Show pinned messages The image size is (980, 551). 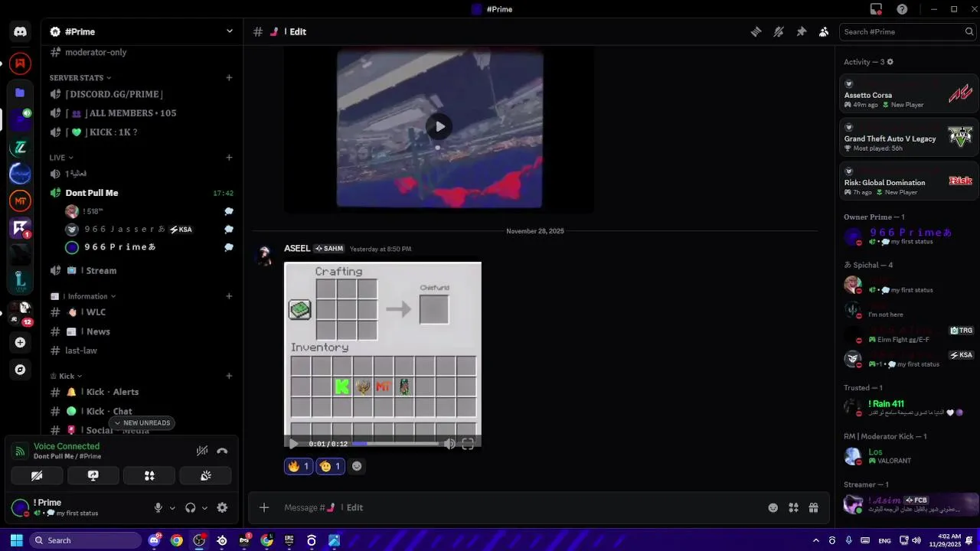pos(801,31)
